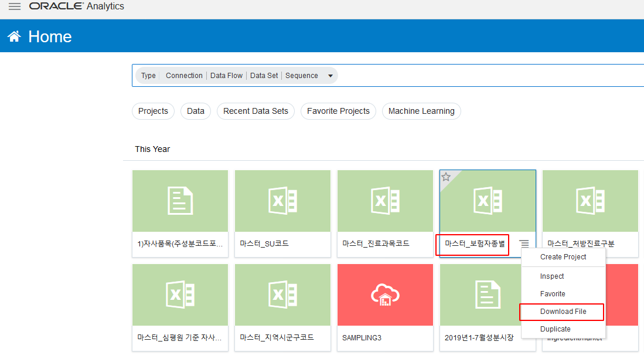Open the SAMPLING3 cloud connection icon
This screenshot has width=644, height=355.
385,295
